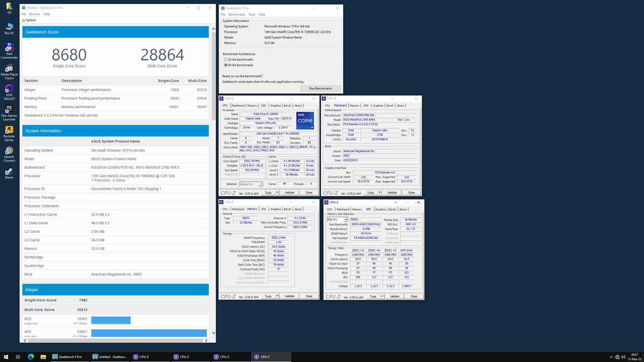Open File Explorer from the taskbar
Screen dimensions: 644x362
(43, 357)
